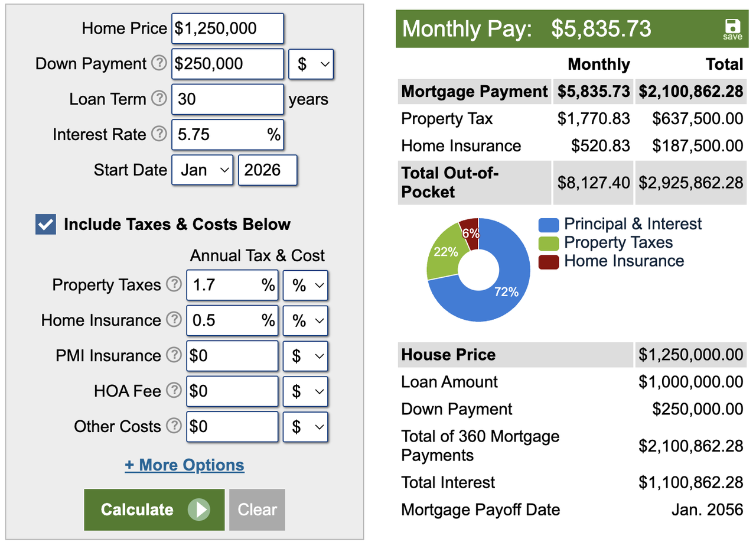Click the green Property Taxes legend swatch
Screen dimensions: 756x545
[549, 243]
